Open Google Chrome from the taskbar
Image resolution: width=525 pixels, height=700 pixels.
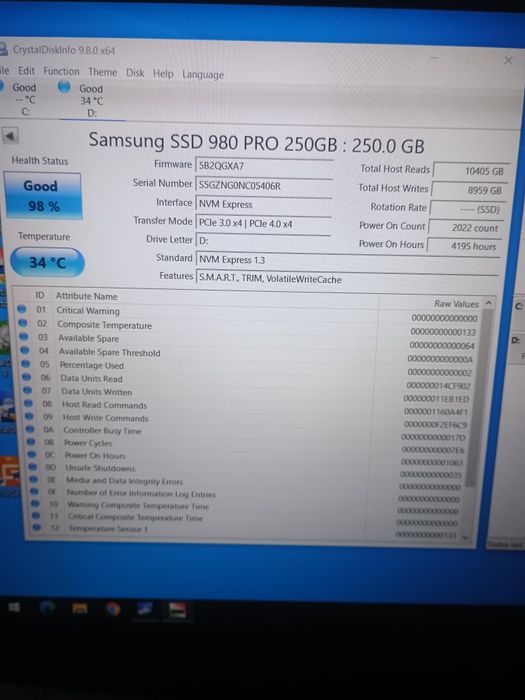(112, 609)
